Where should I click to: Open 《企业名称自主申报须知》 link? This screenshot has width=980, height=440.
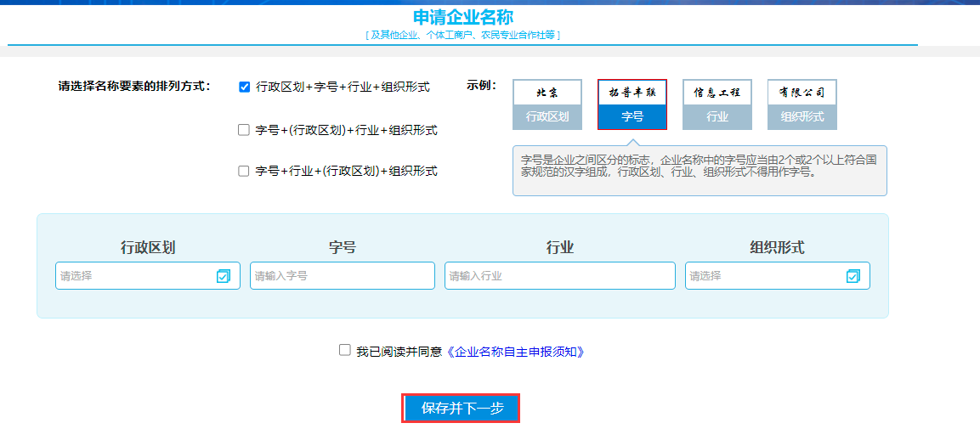pyautogui.click(x=515, y=352)
